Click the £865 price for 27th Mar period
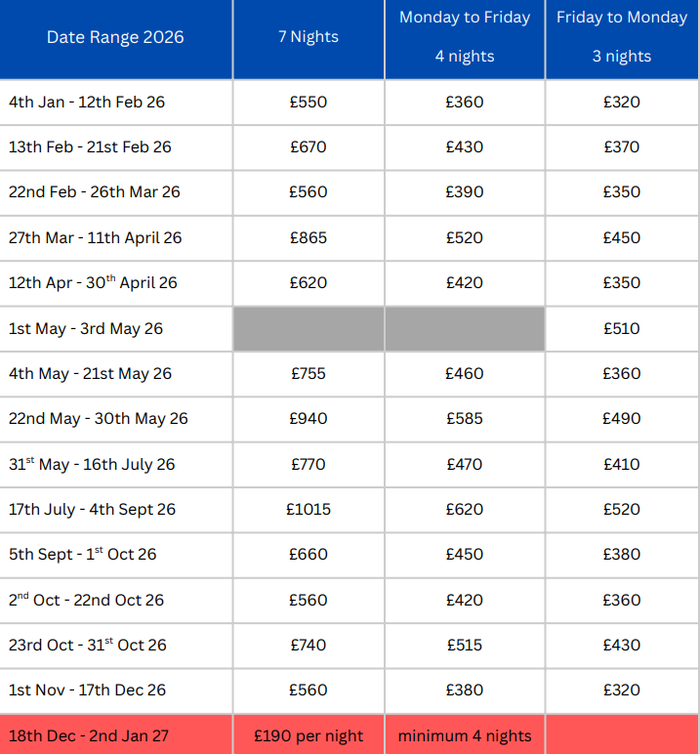The image size is (700, 754). point(309,237)
